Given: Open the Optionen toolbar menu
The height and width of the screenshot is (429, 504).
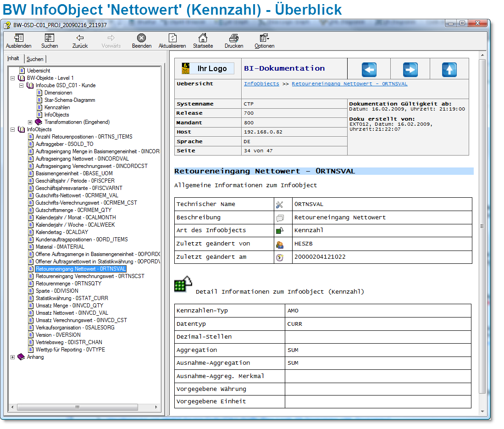Looking at the screenshot, I should 264,39.
